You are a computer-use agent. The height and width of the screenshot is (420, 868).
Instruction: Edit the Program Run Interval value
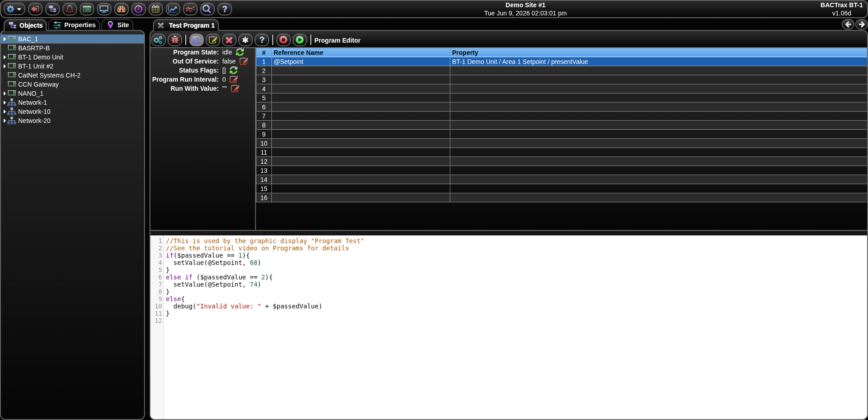click(x=234, y=79)
